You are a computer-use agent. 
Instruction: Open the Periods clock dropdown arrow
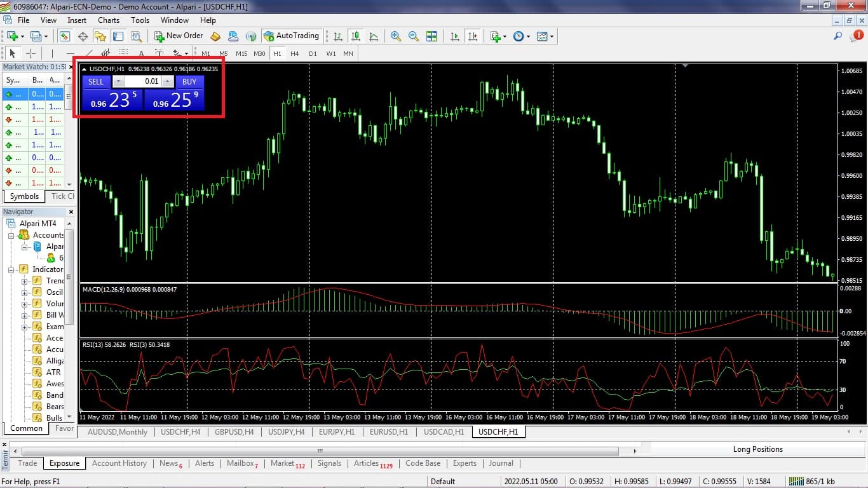[528, 36]
